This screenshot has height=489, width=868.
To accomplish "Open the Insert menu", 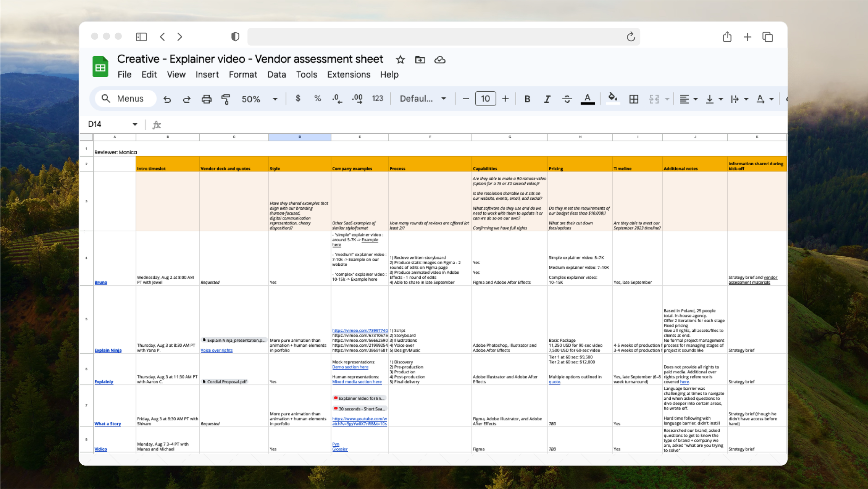I will [x=207, y=74].
